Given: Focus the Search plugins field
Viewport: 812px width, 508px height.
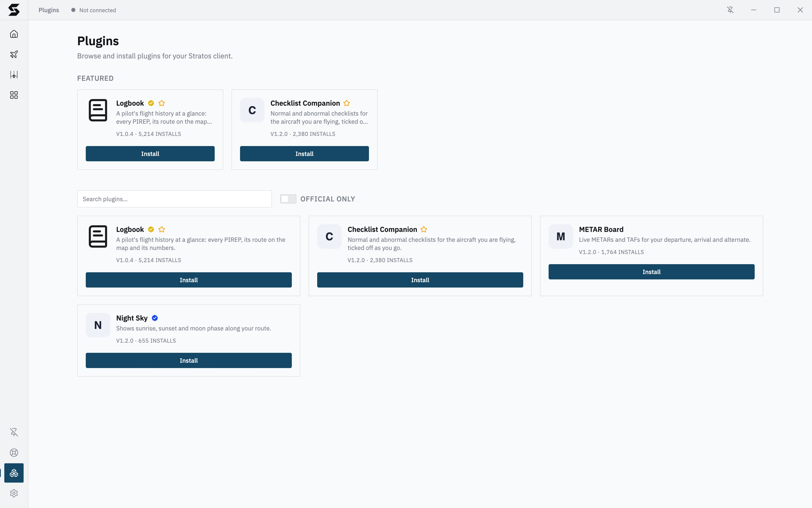Looking at the screenshot, I should pos(175,199).
